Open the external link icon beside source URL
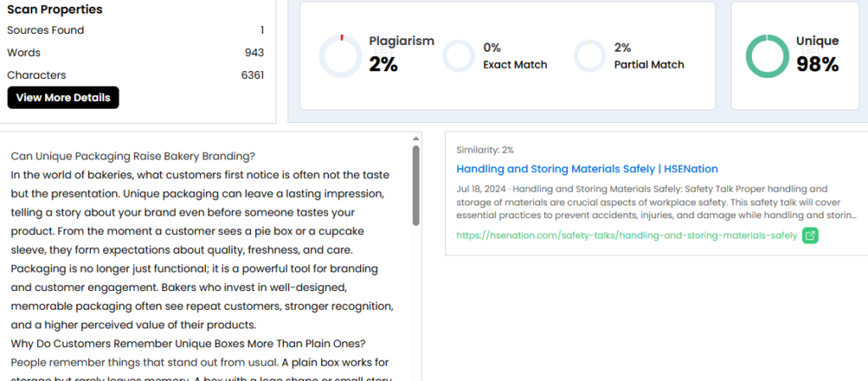868x381 pixels. 810,235
